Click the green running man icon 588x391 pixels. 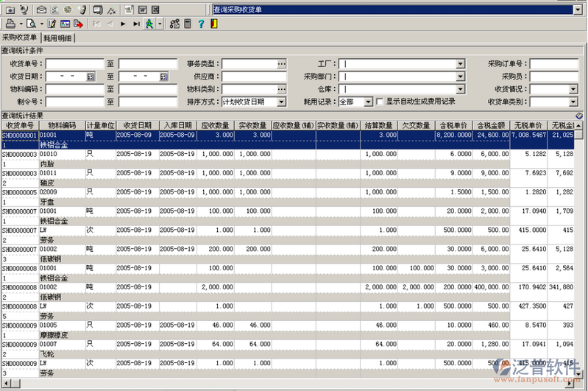(150, 24)
